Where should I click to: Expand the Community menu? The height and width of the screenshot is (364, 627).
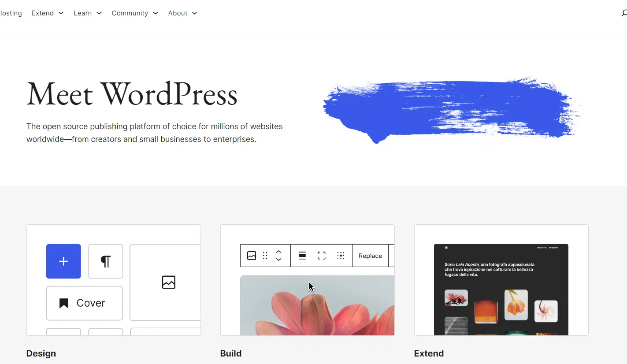coord(135,13)
